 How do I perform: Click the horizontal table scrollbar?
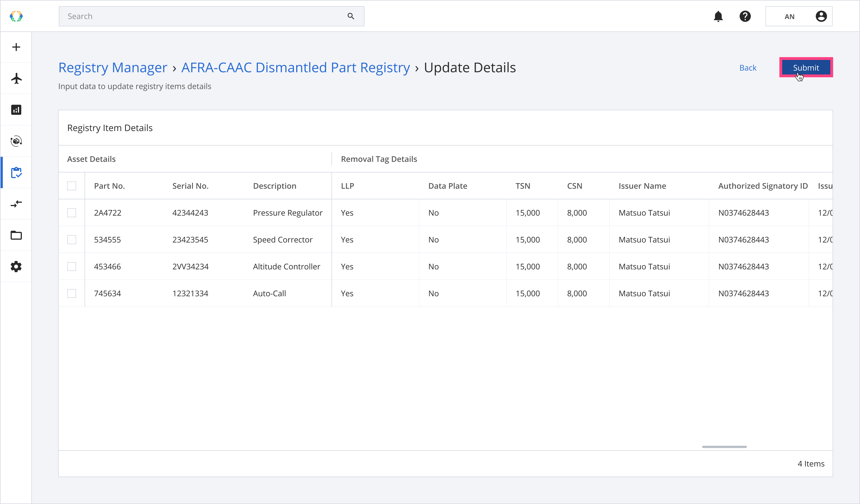click(x=724, y=447)
